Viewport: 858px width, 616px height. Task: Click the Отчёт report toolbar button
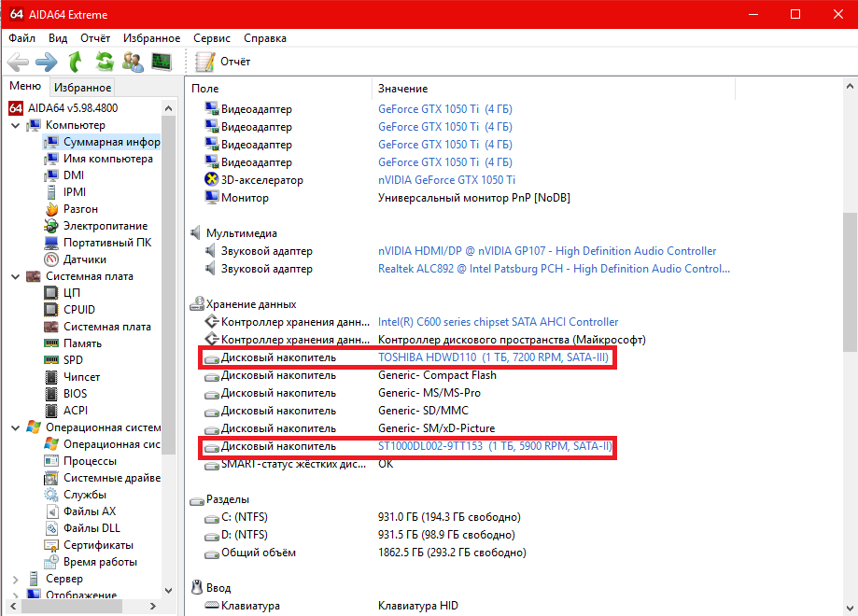(x=223, y=62)
